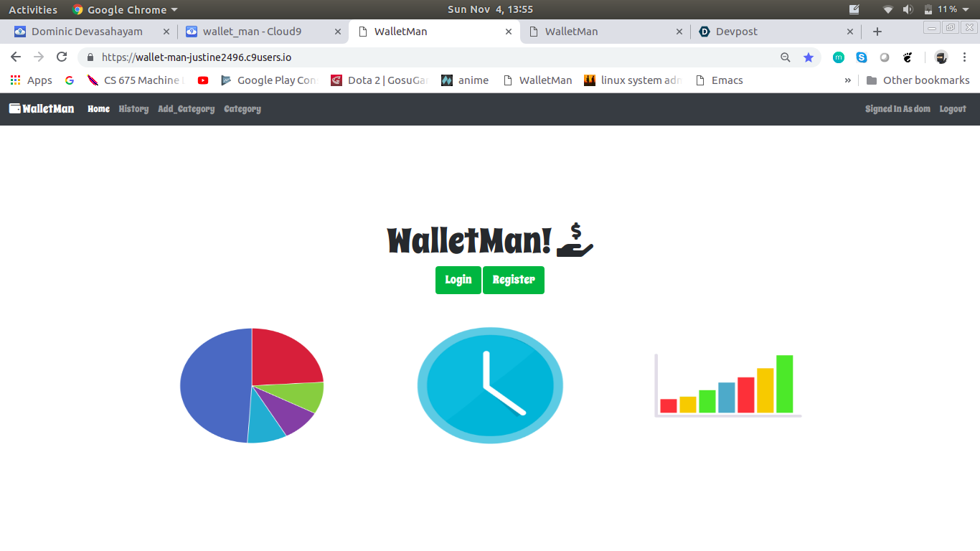
Task: Open the Google Chrome app menu
Action: click(125, 9)
